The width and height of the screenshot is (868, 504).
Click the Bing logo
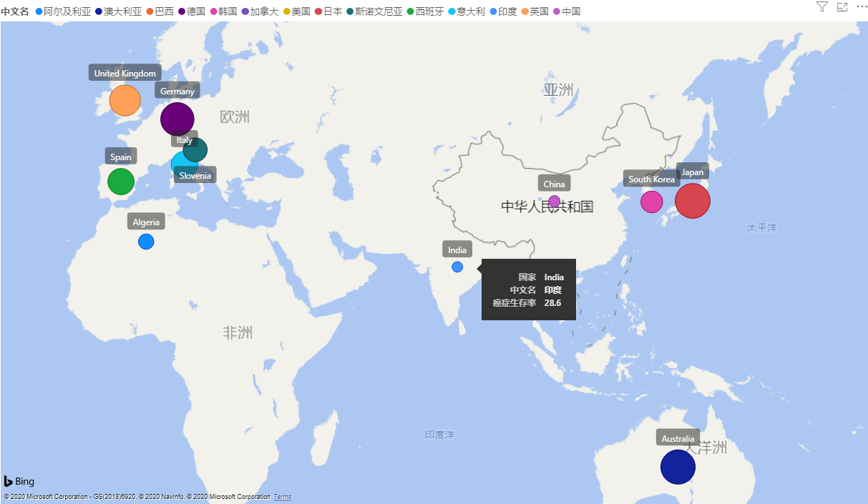coord(19,481)
